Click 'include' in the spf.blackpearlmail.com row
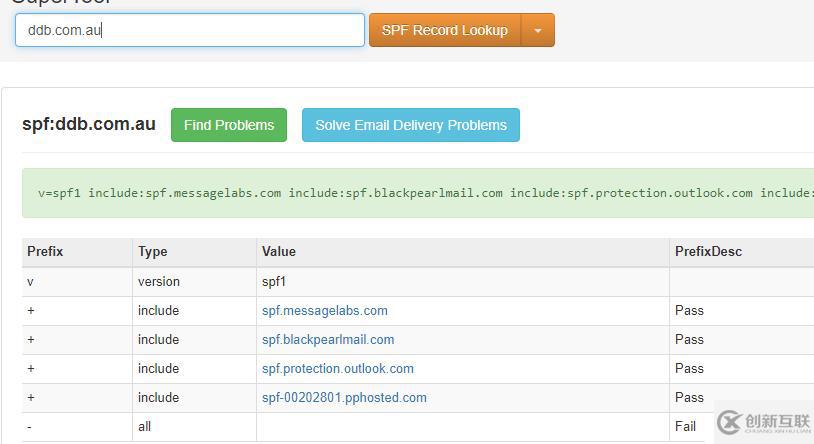The image size is (814, 444). 158,340
